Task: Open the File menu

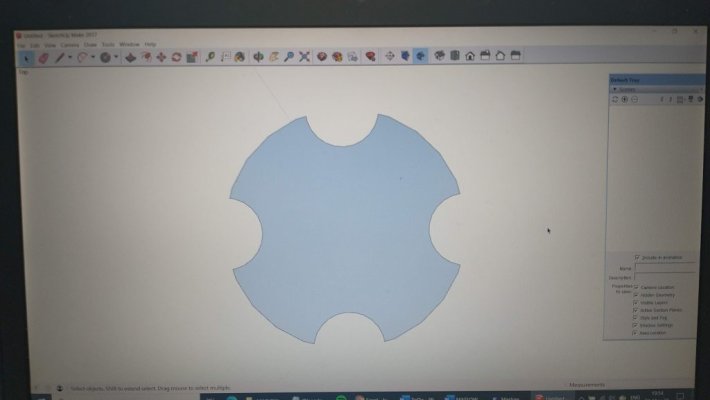Action: [21, 46]
